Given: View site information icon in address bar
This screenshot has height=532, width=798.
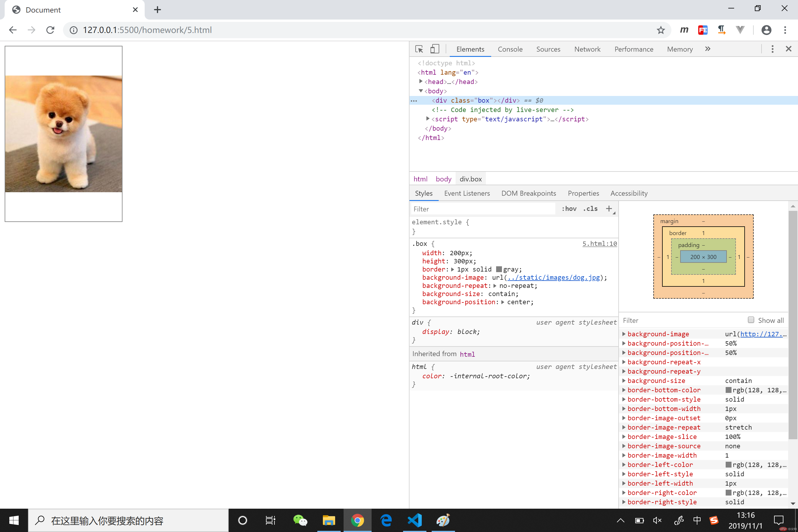Looking at the screenshot, I should [x=73, y=30].
